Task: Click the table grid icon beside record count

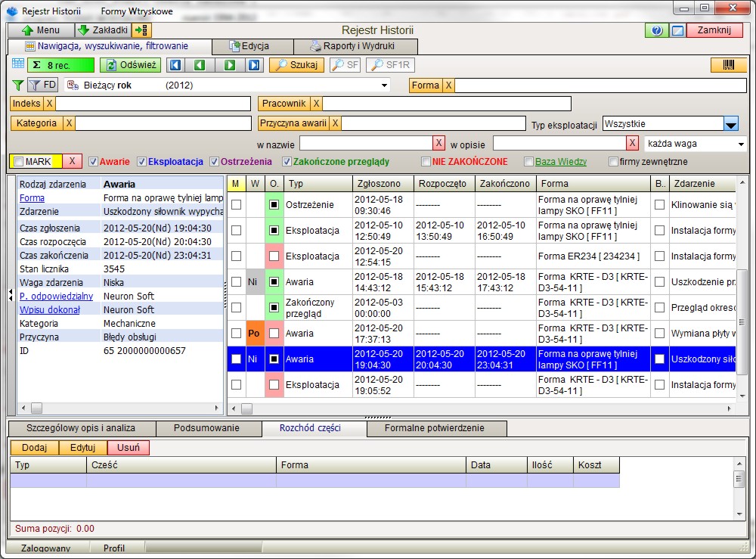Action: [x=18, y=64]
